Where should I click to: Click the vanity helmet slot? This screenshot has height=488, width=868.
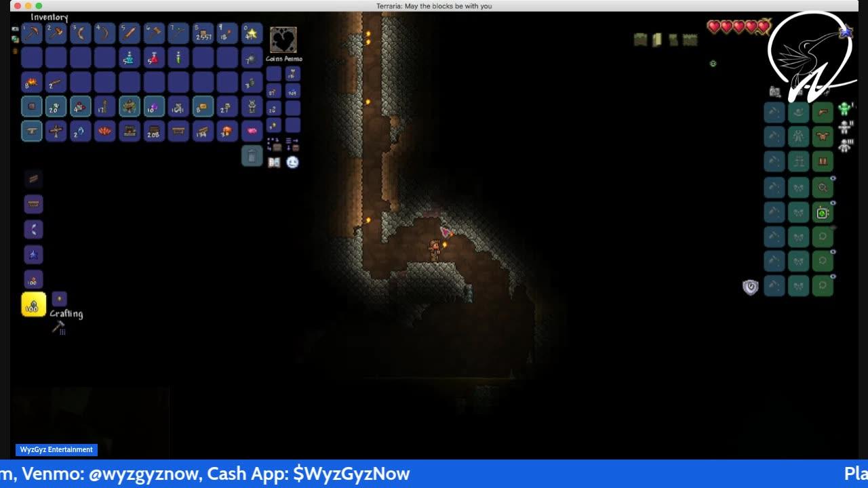point(798,112)
